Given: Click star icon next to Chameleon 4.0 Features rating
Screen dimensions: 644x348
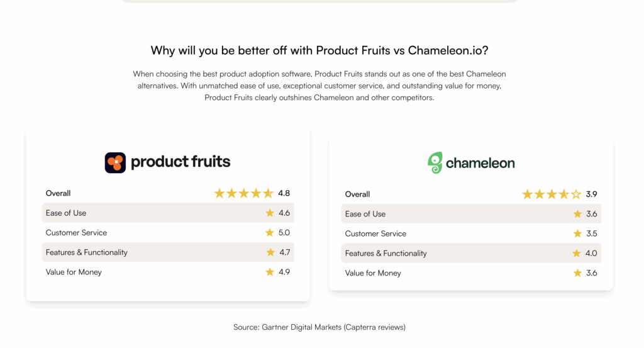Looking at the screenshot, I should [577, 254].
